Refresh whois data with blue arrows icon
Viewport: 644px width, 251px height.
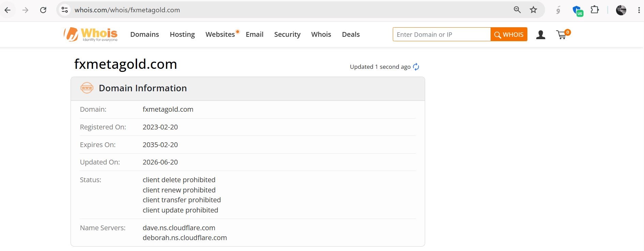[x=416, y=67]
